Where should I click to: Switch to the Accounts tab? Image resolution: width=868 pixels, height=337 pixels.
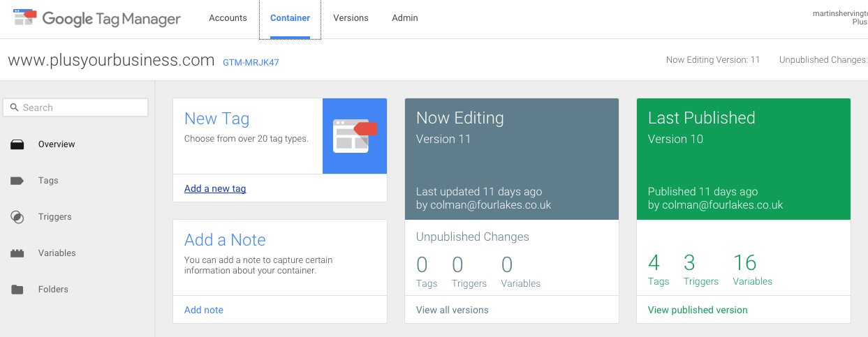(228, 18)
